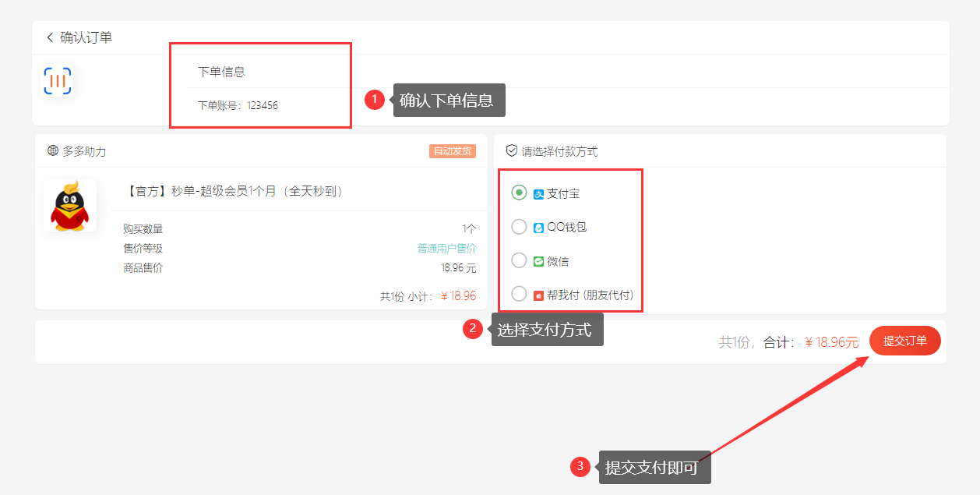Screen dimensions: 980x495
Task: Click the QQ penguin product image
Action: (70, 205)
